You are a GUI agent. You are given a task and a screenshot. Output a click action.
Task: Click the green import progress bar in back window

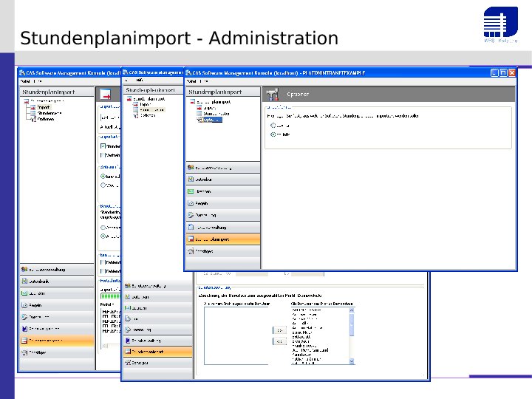[x=109, y=296]
